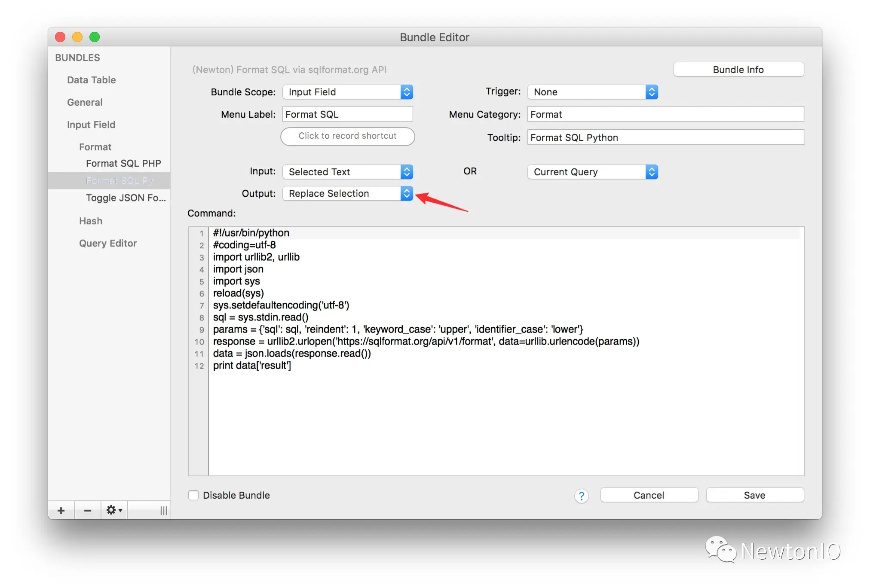Screen dimensions: 870x588
Task: Open help with the question mark button
Action: tap(581, 496)
